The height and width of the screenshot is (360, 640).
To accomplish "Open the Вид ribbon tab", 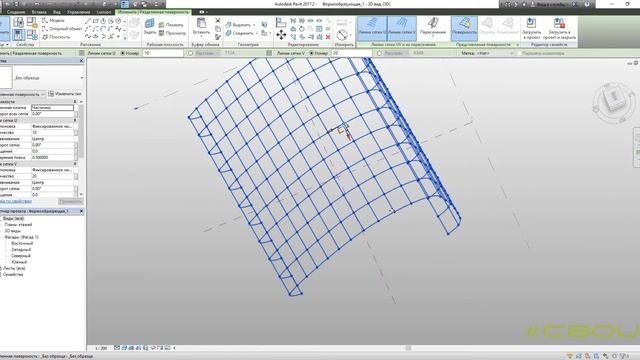I will (x=57, y=12).
